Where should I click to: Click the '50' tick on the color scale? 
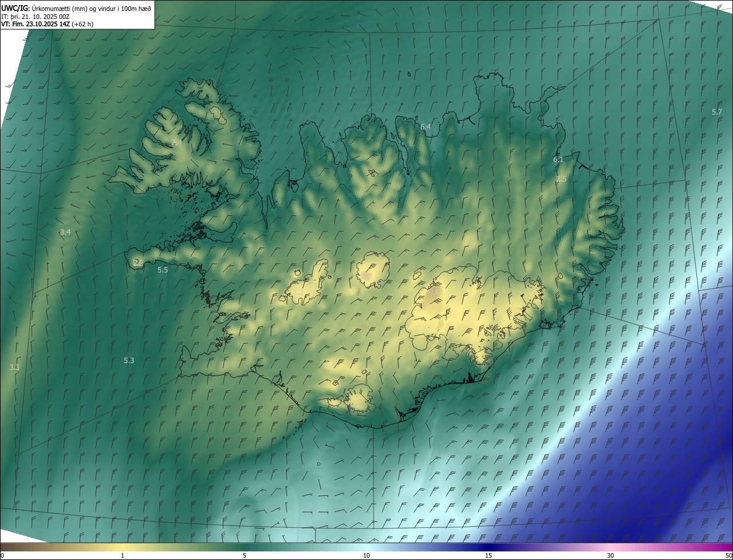[x=728, y=556]
